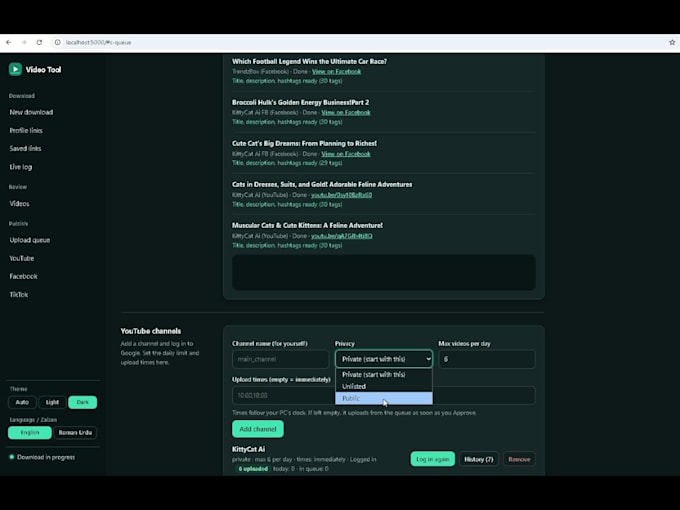Click the Channel name input field
The image size is (680, 510).
point(280,360)
